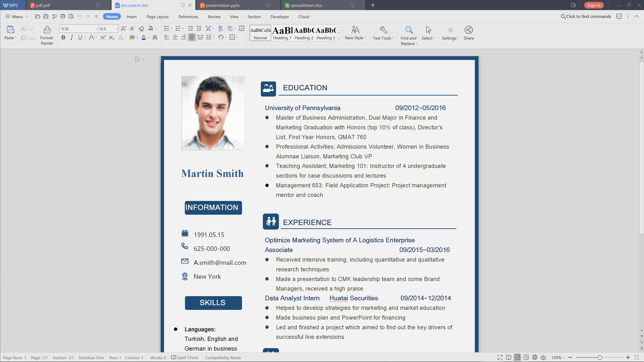Save the document using the Save icon
This screenshot has height=362, width=644.
(x=46, y=16)
